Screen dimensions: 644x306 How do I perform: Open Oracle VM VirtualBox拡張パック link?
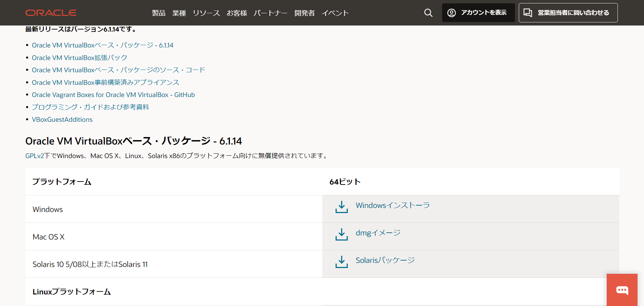coord(79,58)
